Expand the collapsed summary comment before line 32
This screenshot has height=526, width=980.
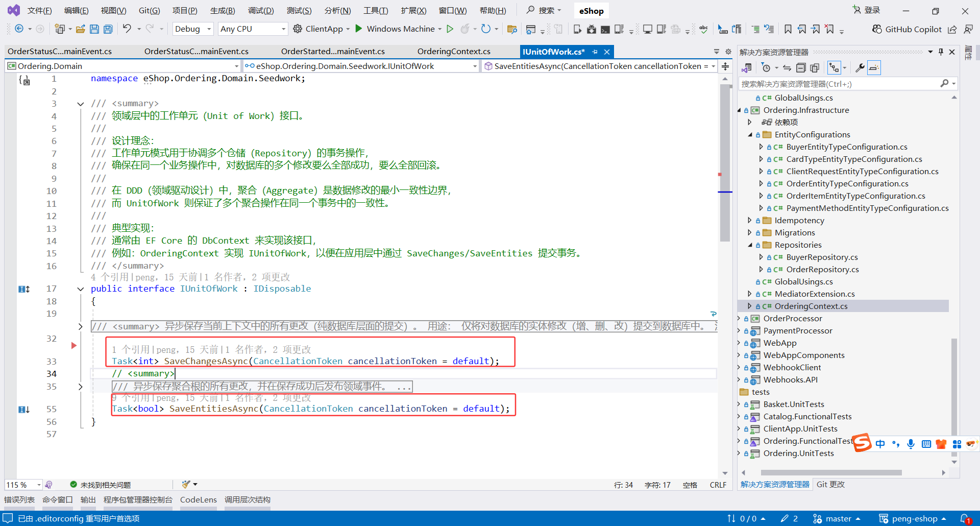pyautogui.click(x=80, y=326)
